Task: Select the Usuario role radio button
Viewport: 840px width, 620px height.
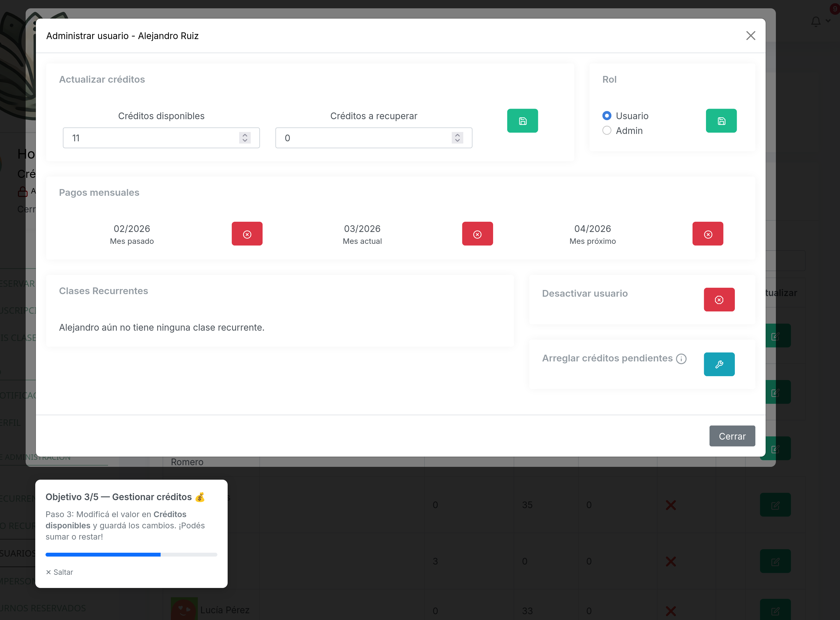Action: click(607, 116)
